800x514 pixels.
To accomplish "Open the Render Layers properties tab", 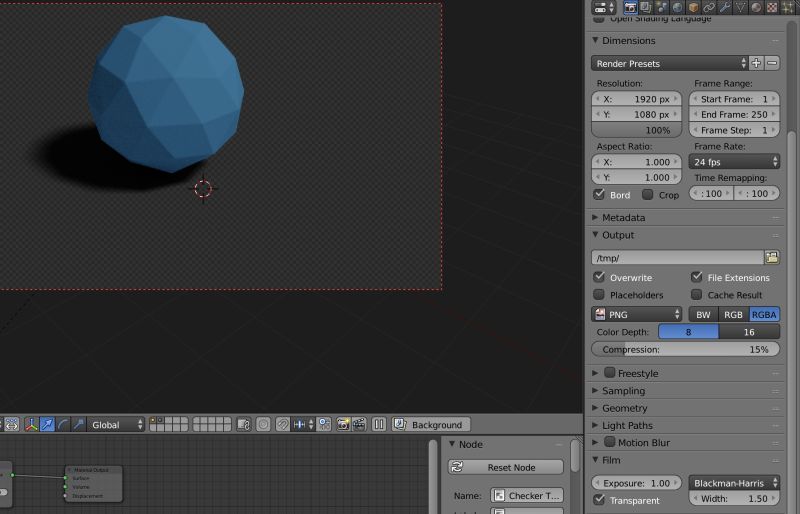I will click(x=646, y=7).
